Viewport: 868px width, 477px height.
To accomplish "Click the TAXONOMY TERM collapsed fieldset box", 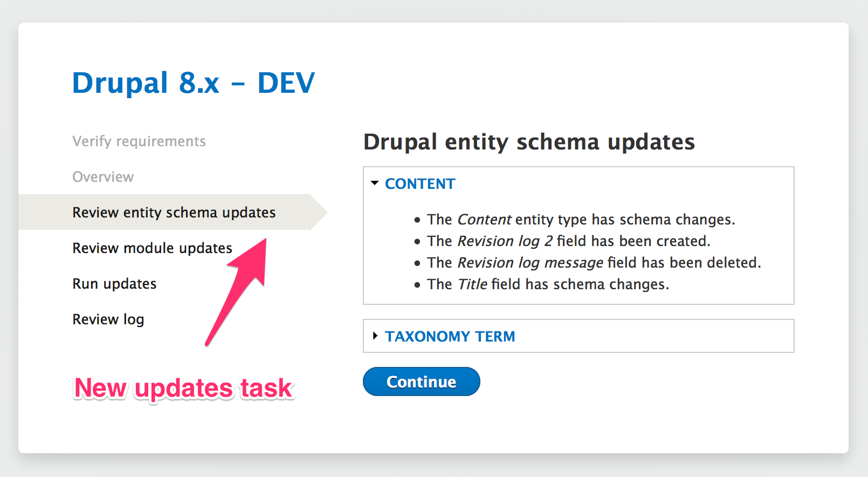I will coord(578,336).
